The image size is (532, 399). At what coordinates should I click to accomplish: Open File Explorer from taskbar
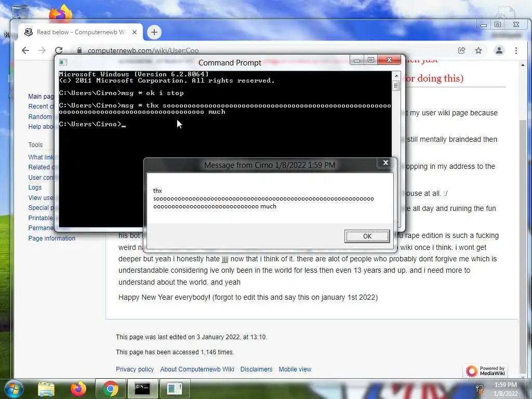pyautogui.click(x=46, y=389)
